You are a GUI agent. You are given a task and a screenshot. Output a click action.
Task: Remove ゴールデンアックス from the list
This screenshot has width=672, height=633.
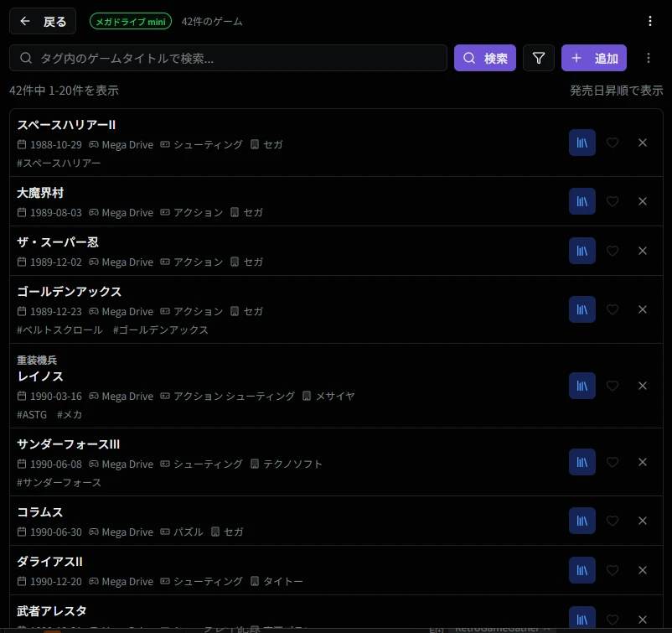[643, 309]
